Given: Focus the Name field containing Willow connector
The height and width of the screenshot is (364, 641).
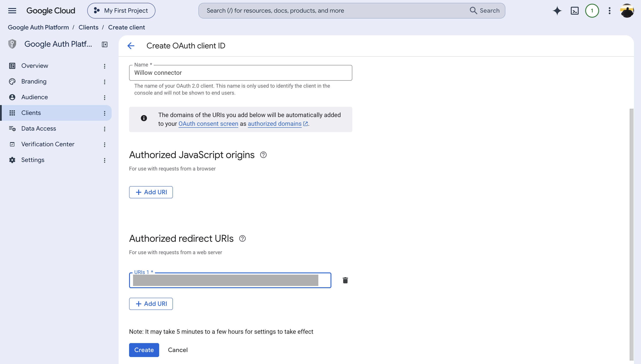Looking at the screenshot, I should coord(240,73).
